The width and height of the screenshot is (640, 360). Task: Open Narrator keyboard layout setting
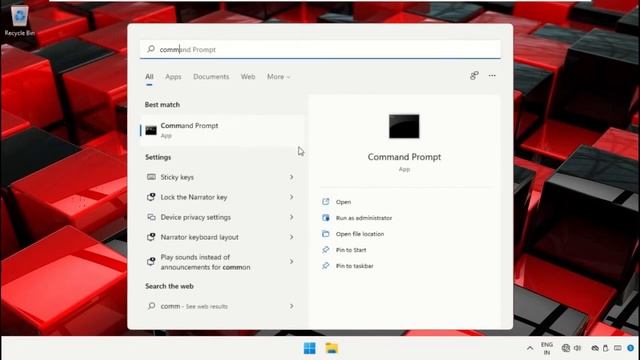tap(222, 237)
